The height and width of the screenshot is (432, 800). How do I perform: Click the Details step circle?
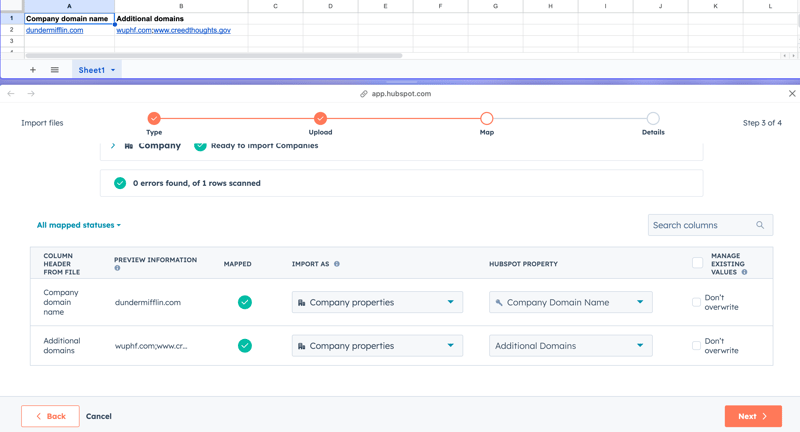pos(653,118)
